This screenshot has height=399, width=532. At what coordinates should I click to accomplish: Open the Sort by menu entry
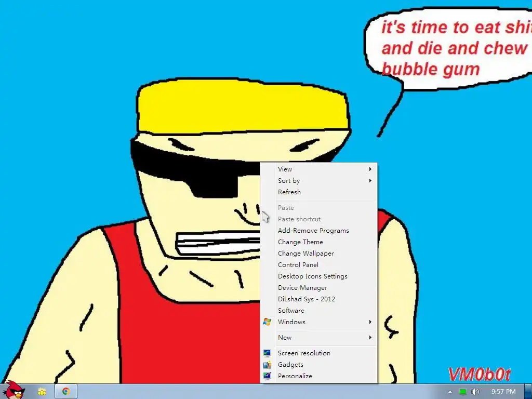(318, 180)
